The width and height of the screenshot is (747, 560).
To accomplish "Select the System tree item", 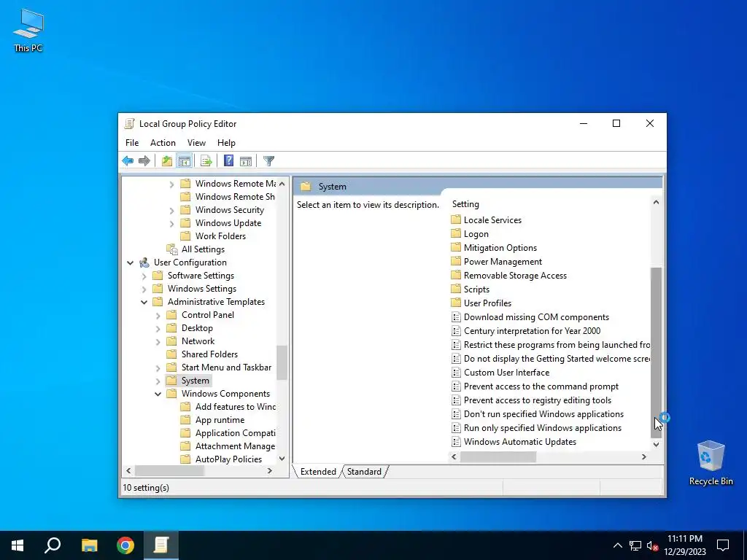I will pos(196,381).
